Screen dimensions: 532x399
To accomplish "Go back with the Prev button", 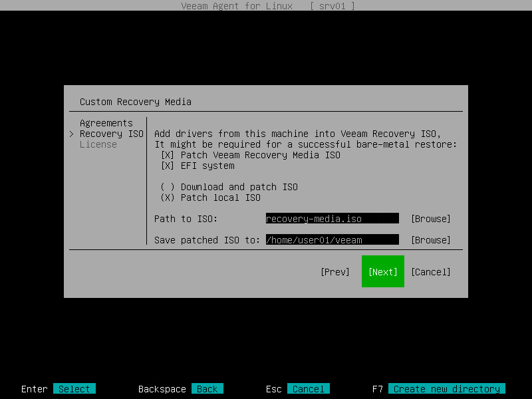I will [335, 272].
